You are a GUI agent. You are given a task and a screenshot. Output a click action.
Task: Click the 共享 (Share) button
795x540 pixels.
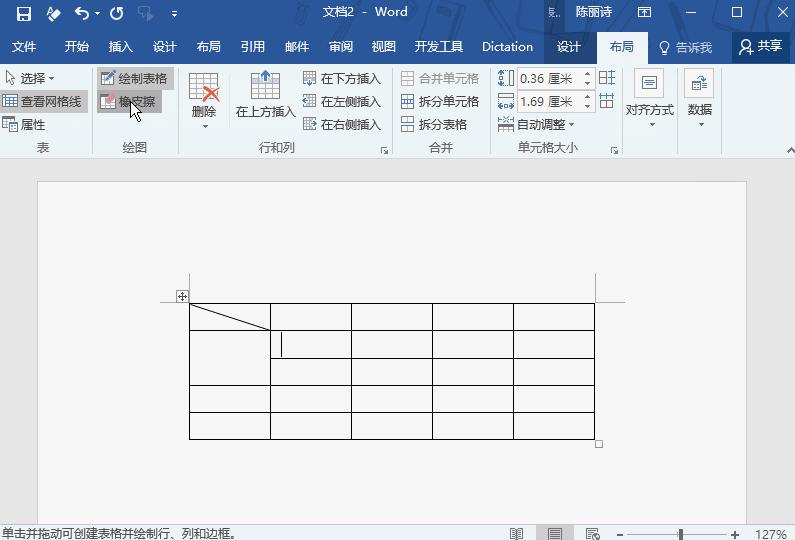point(761,47)
